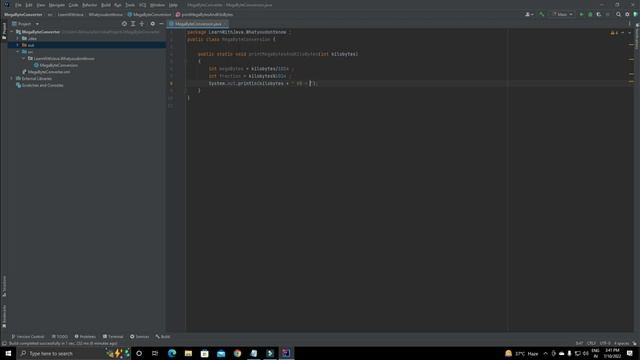Click the UTF-8 encoding status item
This screenshot has height=360, width=640.
605,344
